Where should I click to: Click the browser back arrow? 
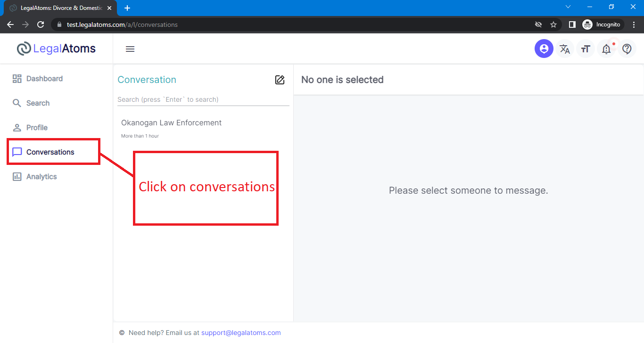pyautogui.click(x=10, y=24)
